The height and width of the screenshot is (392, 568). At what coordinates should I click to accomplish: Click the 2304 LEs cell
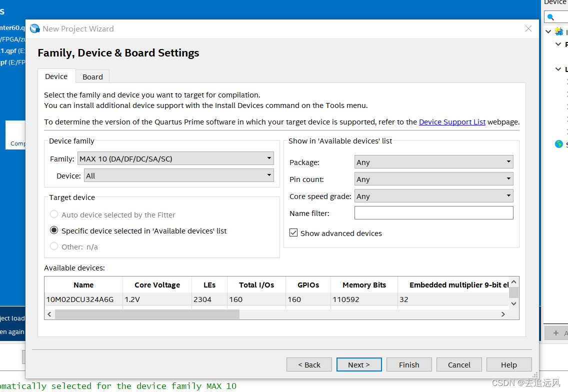[x=209, y=299]
